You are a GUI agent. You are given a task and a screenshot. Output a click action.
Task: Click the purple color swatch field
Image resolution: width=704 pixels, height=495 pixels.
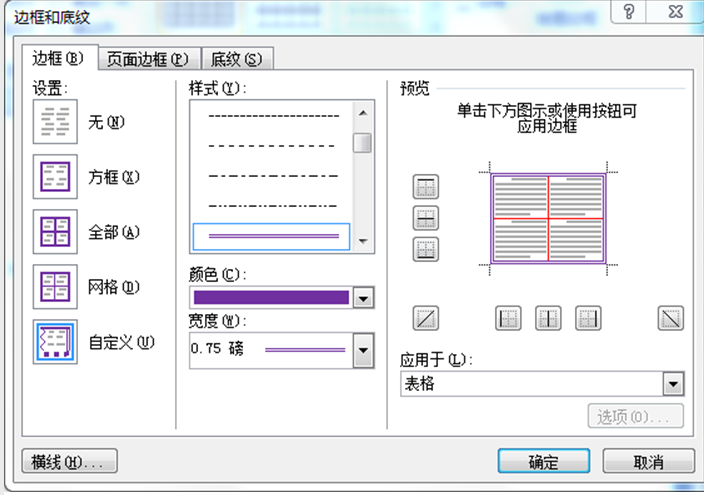click(x=271, y=298)
